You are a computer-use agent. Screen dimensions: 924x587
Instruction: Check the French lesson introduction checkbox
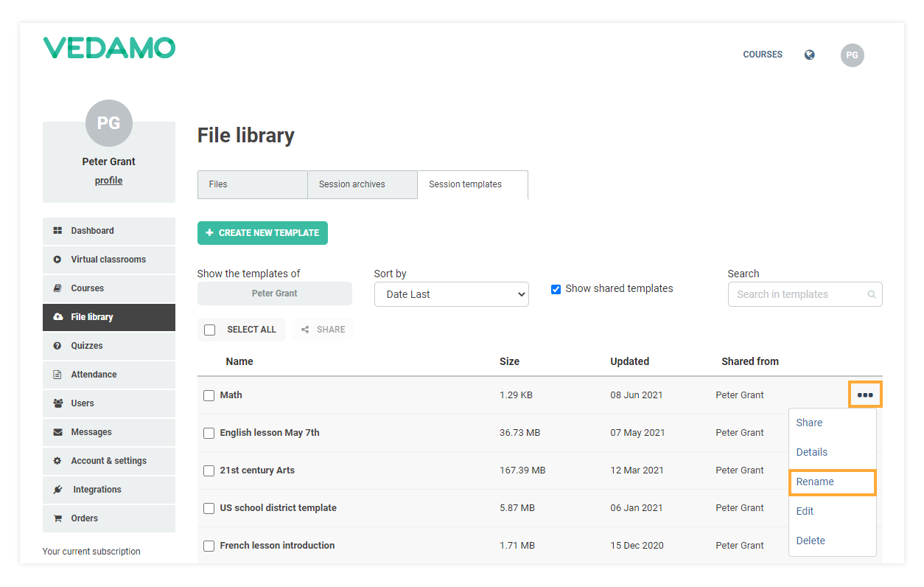pyautogui.click(x=209, y=546)
